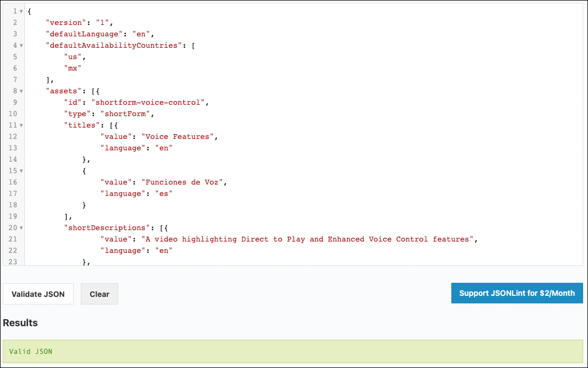Viewport: 588px width, 368px height.
Task: Open Support JSONLint for $2/Month
Action: 516,293
